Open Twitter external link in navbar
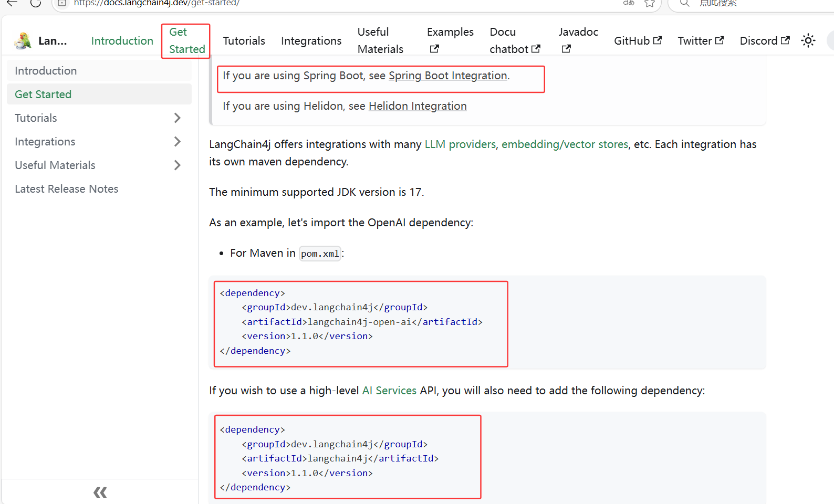The width and height of the screenshot is (834, 504). tap(701, 40)
